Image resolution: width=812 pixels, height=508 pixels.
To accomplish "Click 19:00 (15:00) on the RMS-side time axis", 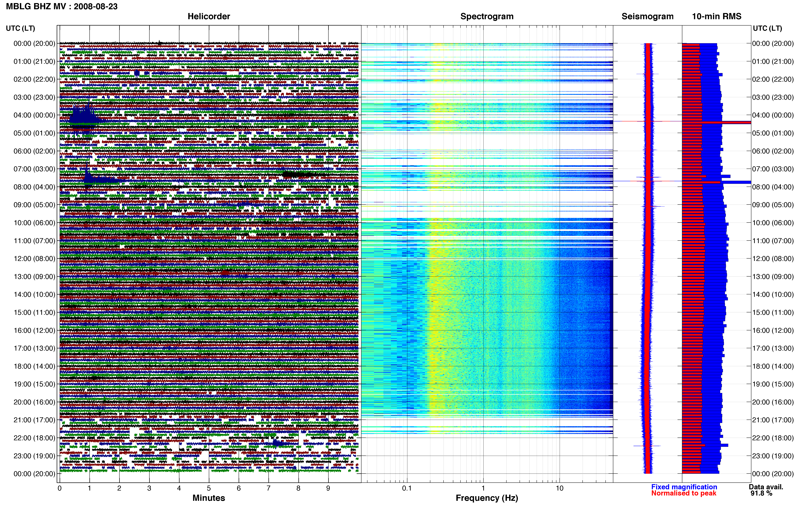I will [x=773, y=384].
